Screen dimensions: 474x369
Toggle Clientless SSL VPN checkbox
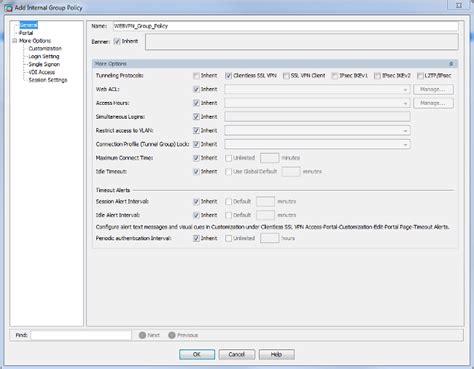(x=228, y=76)
